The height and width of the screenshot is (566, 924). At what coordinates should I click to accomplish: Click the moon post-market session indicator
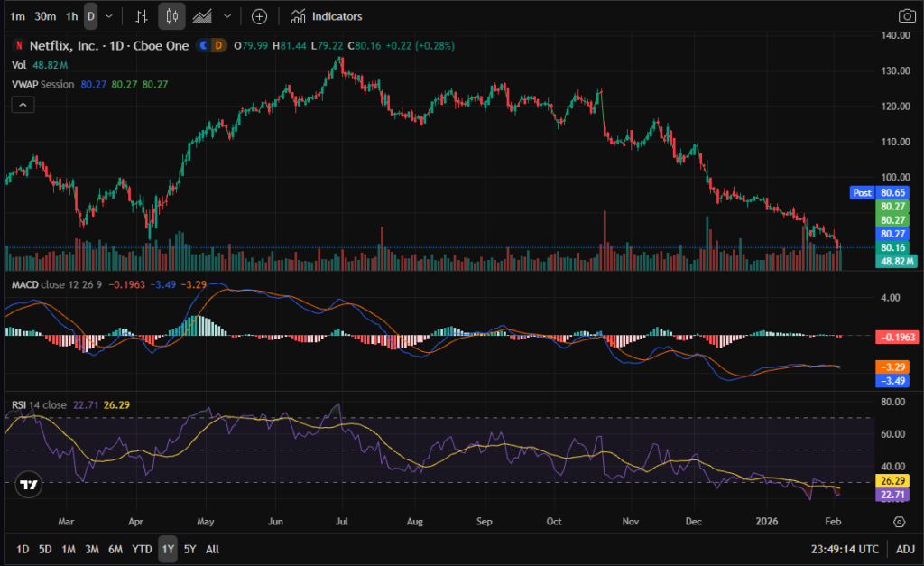coord(203,45)
